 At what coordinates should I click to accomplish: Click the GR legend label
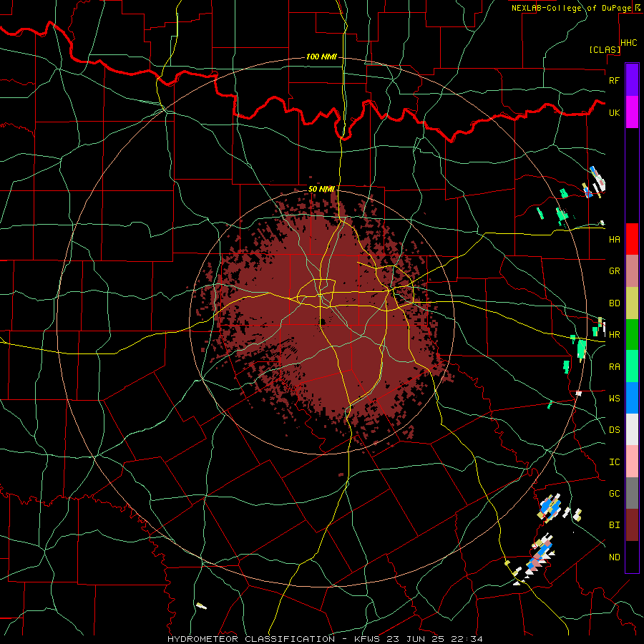click(x=614, y=271)
